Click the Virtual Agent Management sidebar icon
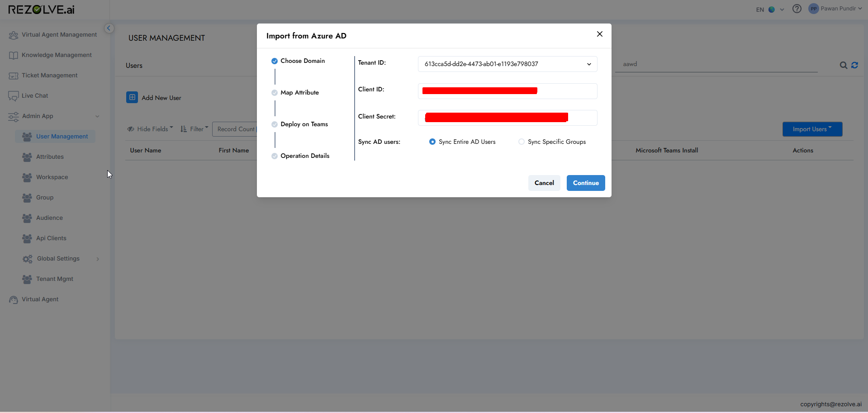 13,35
